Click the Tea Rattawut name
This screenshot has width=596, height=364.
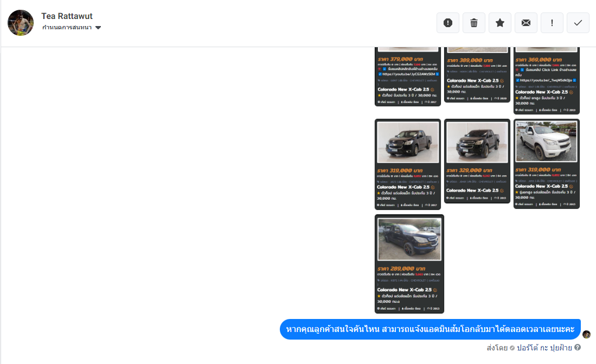tap(67, 16)
